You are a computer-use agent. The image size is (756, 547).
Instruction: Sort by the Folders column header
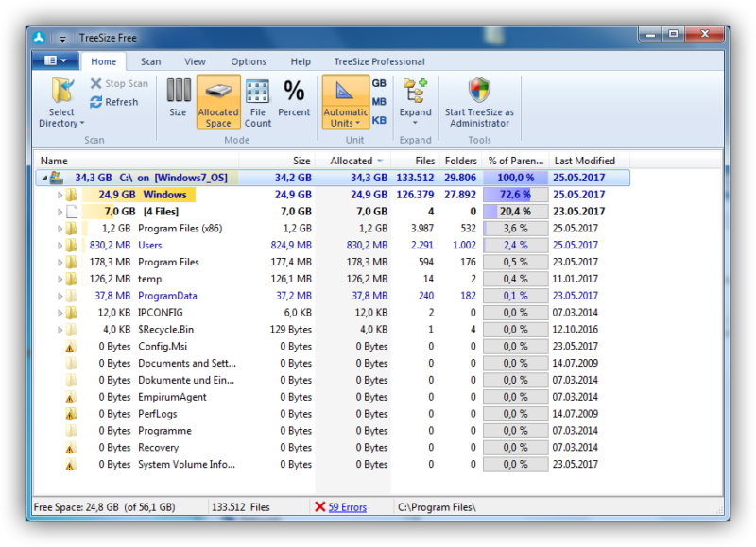tap(460, 161)
